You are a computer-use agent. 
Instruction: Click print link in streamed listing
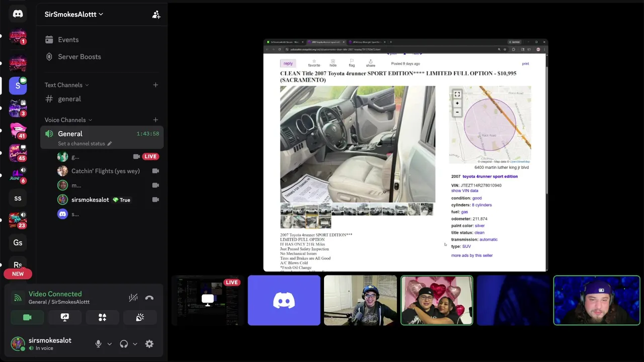coord(525,64)
